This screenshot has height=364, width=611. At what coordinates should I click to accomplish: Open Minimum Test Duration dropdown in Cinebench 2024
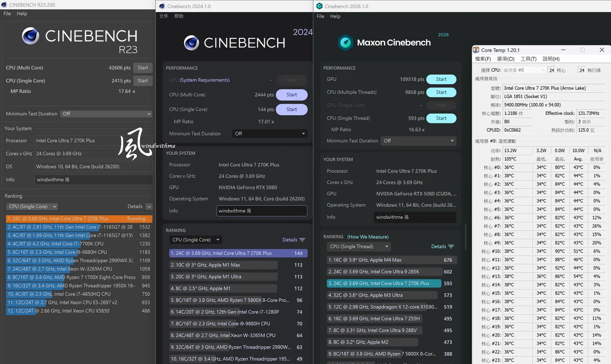(270, 134)
